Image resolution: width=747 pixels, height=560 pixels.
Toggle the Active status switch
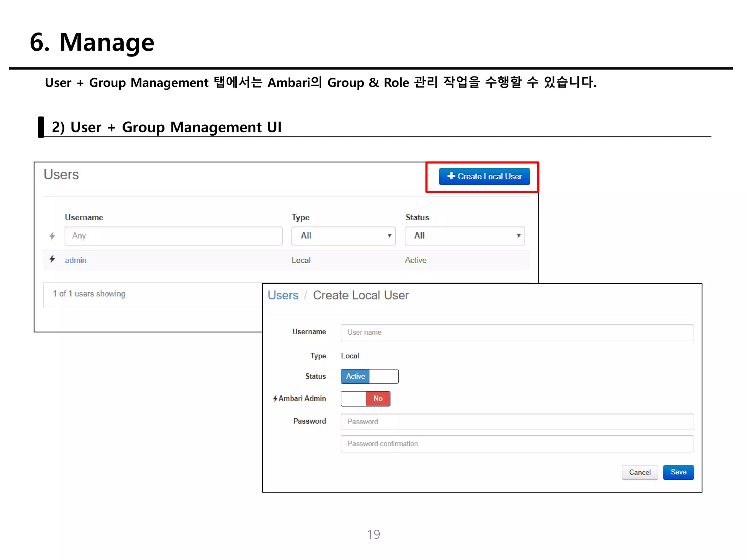tap(369, 376)
